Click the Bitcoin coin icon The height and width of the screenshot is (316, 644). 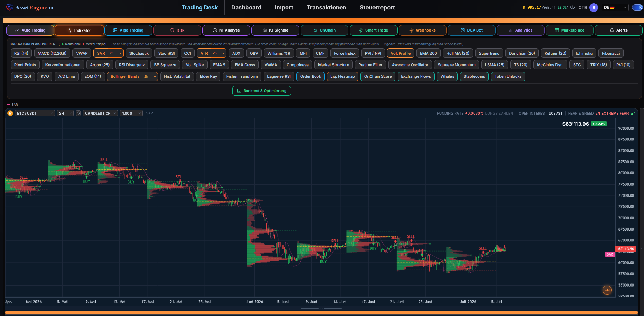tap(10, 113)
